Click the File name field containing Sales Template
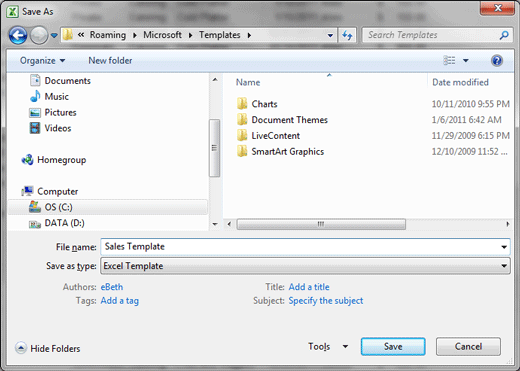 [300, 247]
